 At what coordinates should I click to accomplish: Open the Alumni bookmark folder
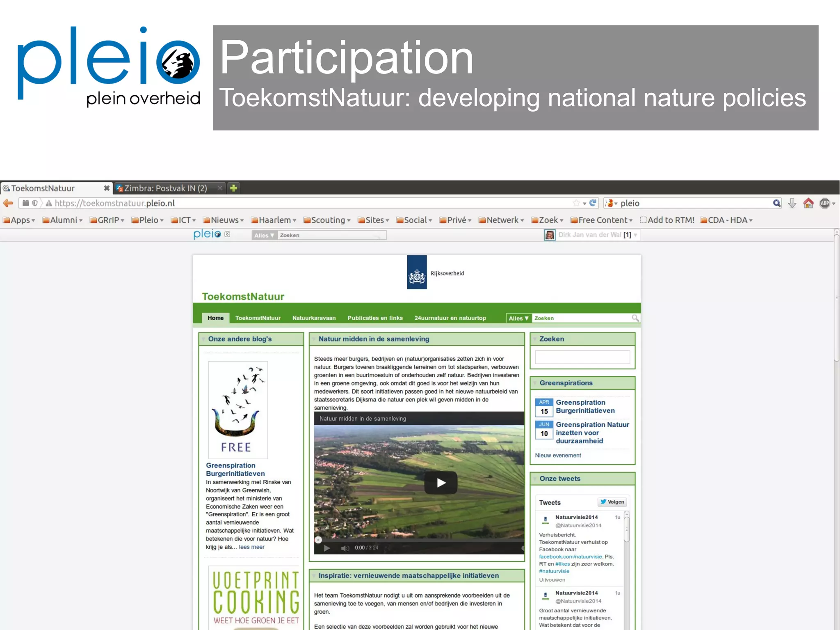coord(62,220)
